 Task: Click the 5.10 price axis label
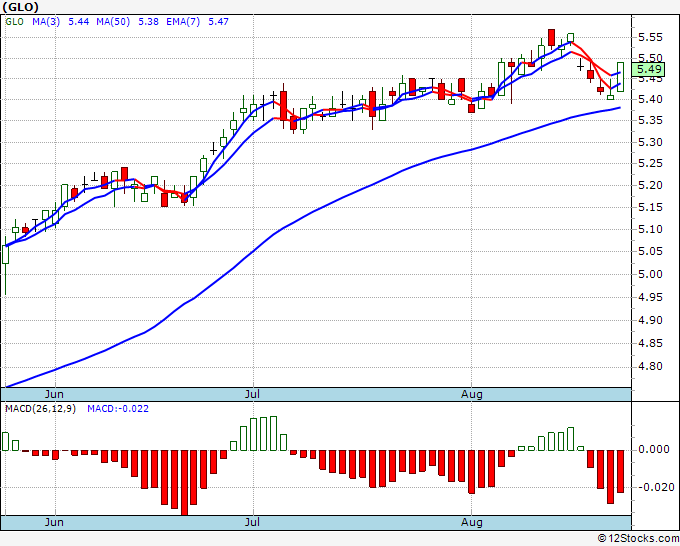click(651, 229)
